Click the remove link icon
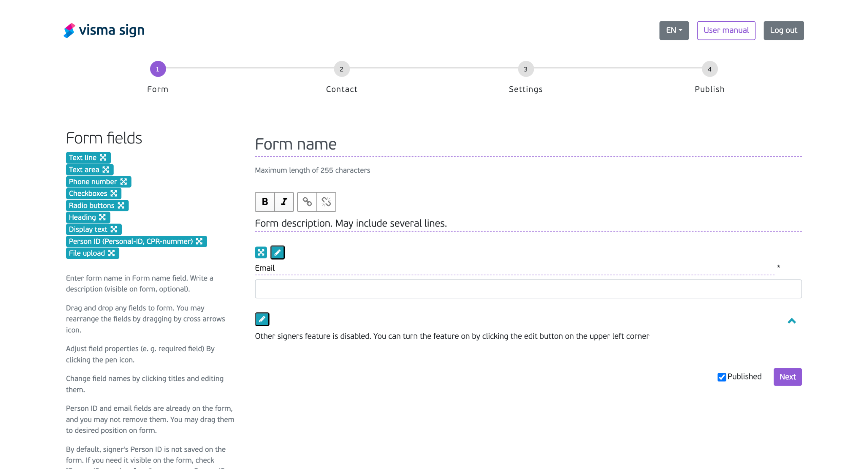The height and width of the screenshot is (469, 868). [326, 202]
